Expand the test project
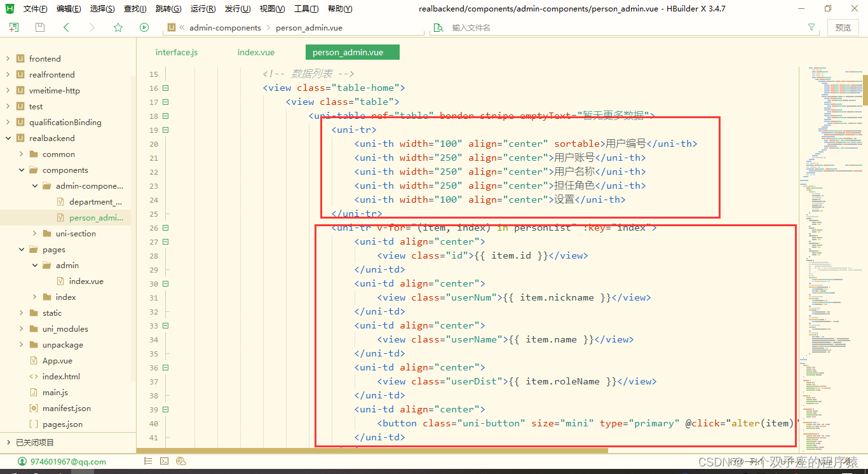868x474 pixels. (8, 106)
